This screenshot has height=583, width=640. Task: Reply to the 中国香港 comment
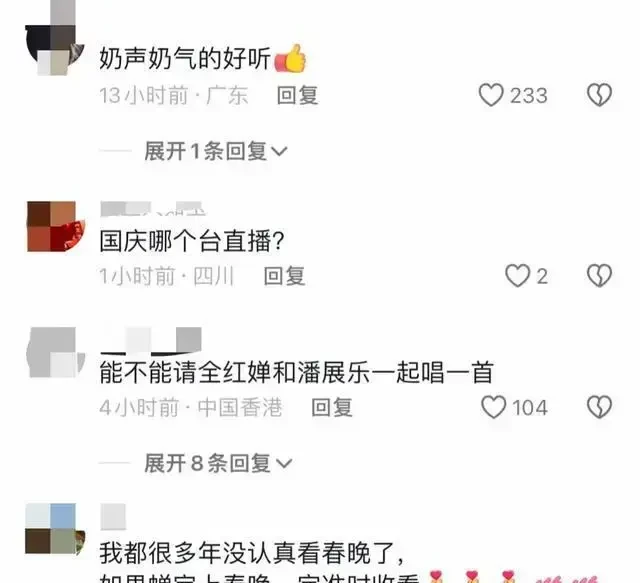[332, 407]
